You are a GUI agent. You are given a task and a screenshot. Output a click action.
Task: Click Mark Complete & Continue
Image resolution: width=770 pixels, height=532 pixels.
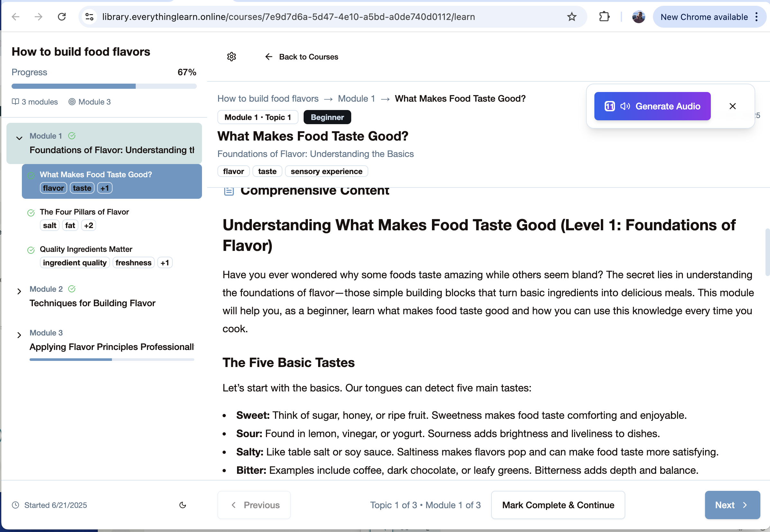[x=558, y=505]
